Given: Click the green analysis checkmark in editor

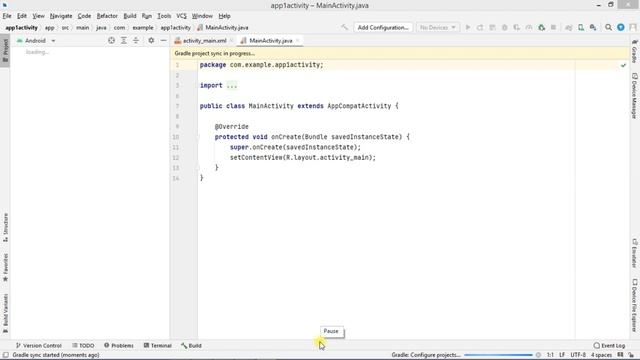Looking at the screenshot, I should (x=623, y=65).
